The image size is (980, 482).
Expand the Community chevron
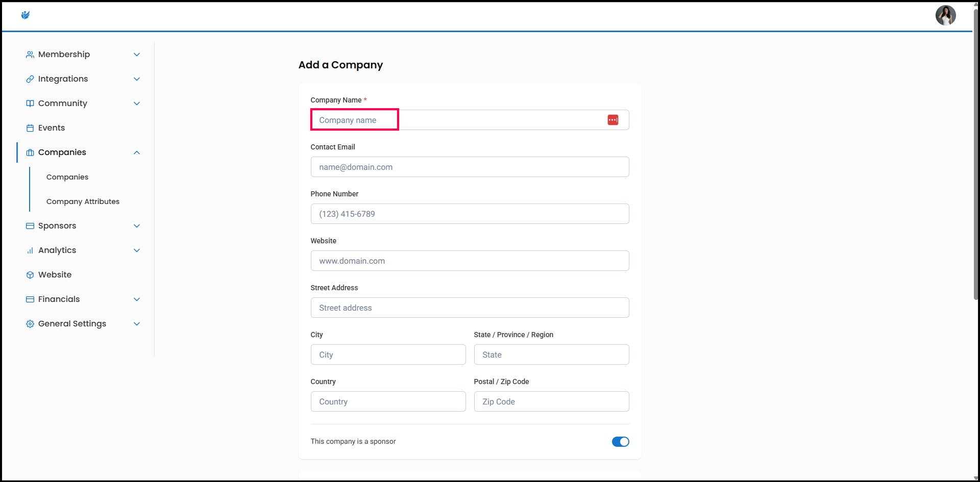pos(137,104)
